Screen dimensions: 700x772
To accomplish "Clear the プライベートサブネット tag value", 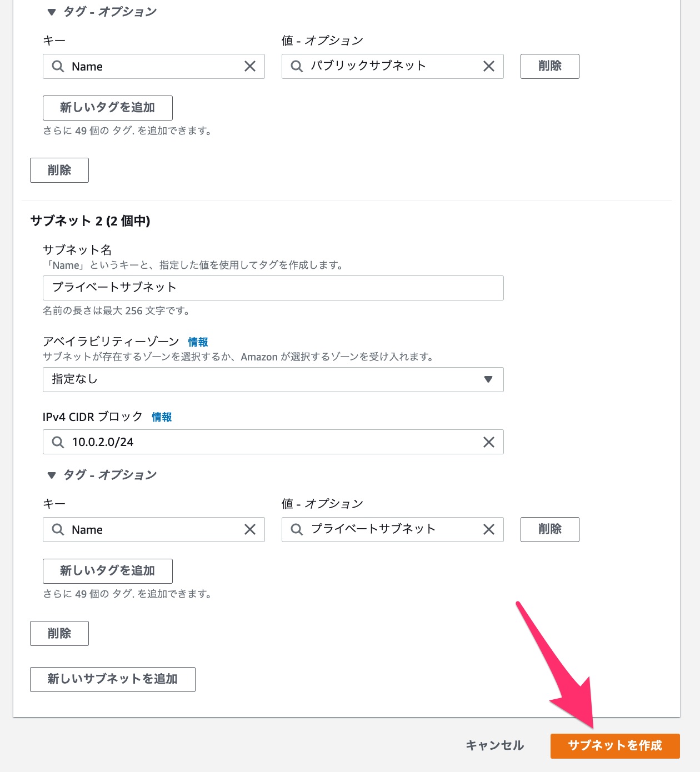I will pyautogui.click(x=488, y=529).
